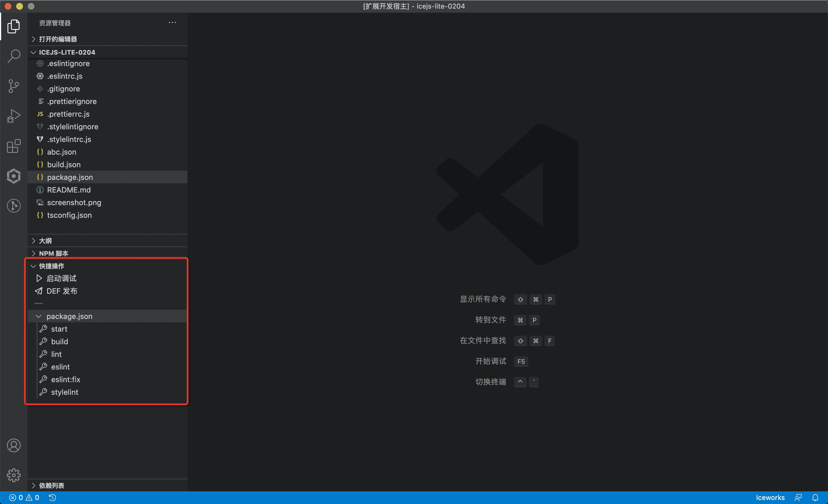828x504 pixels.
Task: Expand the NPM 脚本 section
Action: tap(53, 253)
